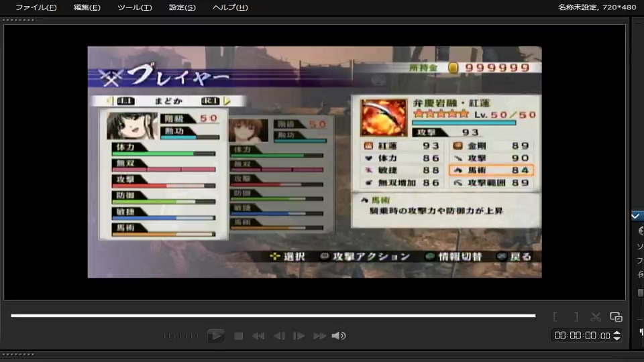
Task: Click the panel grip dots above the preview
Action: coord(19,19)
